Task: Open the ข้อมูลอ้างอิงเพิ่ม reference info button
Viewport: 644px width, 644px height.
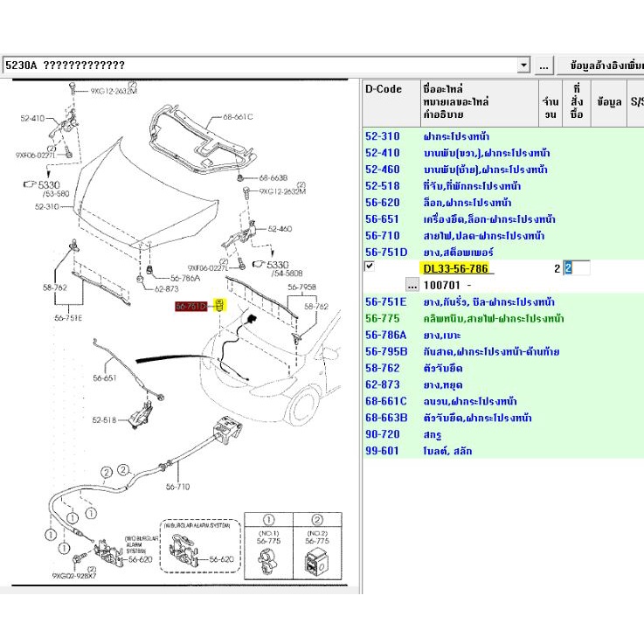Action: coord(605,66)
